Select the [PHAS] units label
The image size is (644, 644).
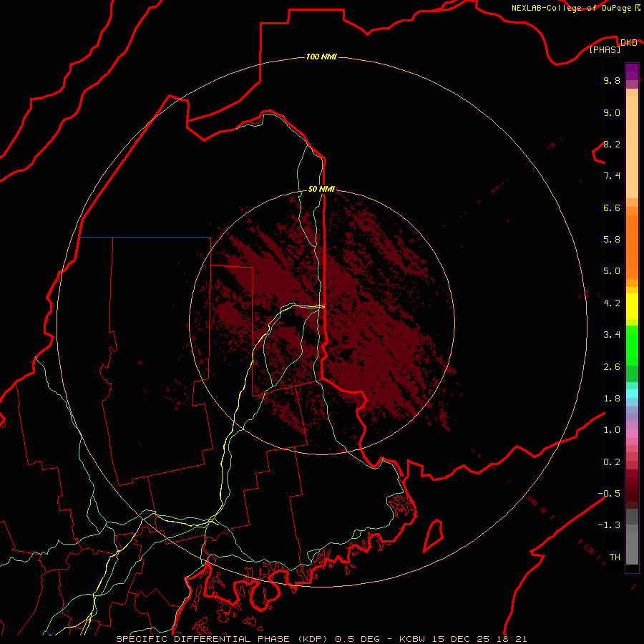(x=605, y=50)
